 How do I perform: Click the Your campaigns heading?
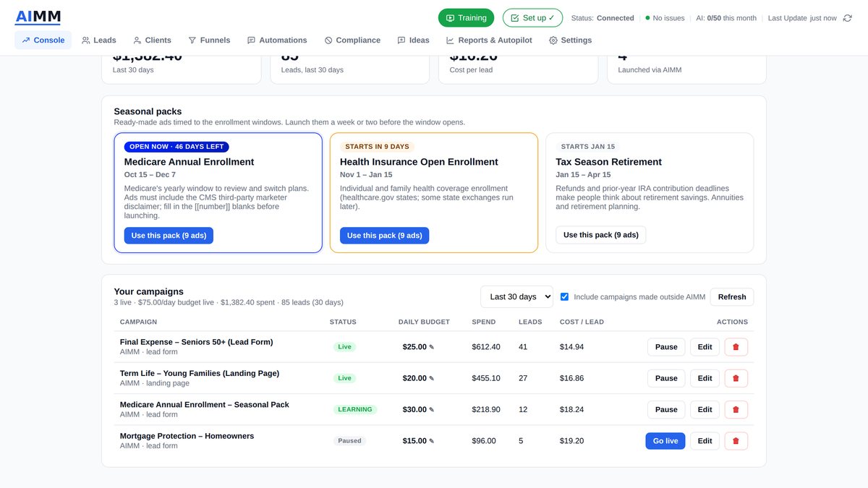148,291
